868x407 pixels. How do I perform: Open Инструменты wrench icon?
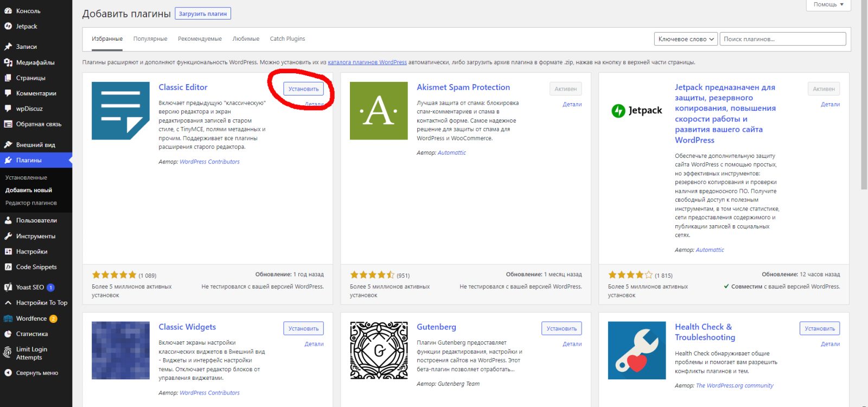point(8,236)
